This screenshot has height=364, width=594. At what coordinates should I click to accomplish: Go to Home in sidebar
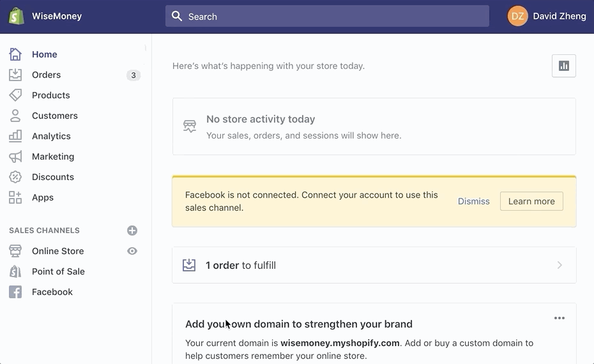tap(44, 54)
